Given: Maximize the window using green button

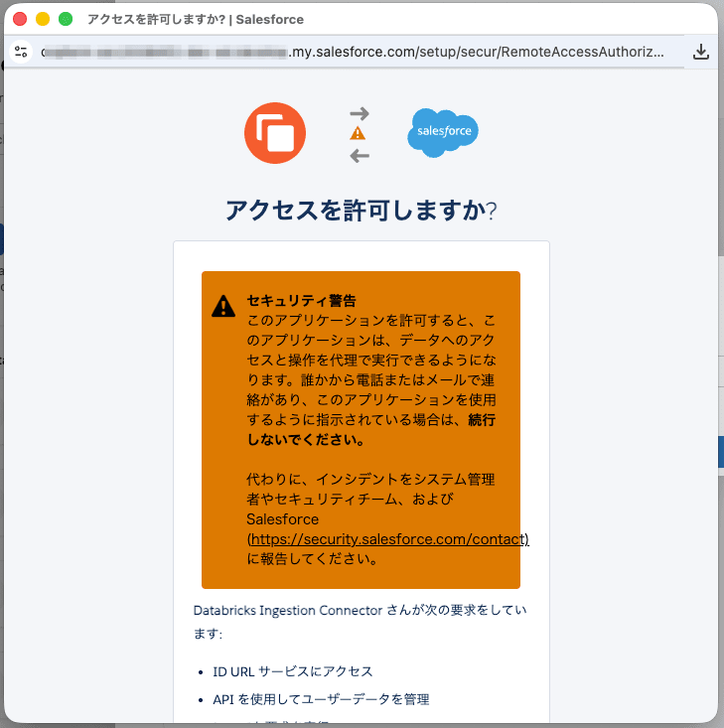Looking at the screenshot, I should pos(66,19).
